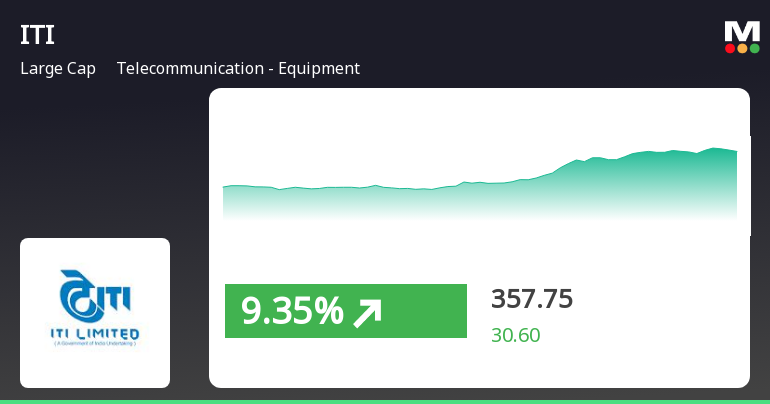Image resolution: width=770 pixels, height=404 pixels.
Task: Open the ITI Limited logo tile
Action: [x=95, y=312]
